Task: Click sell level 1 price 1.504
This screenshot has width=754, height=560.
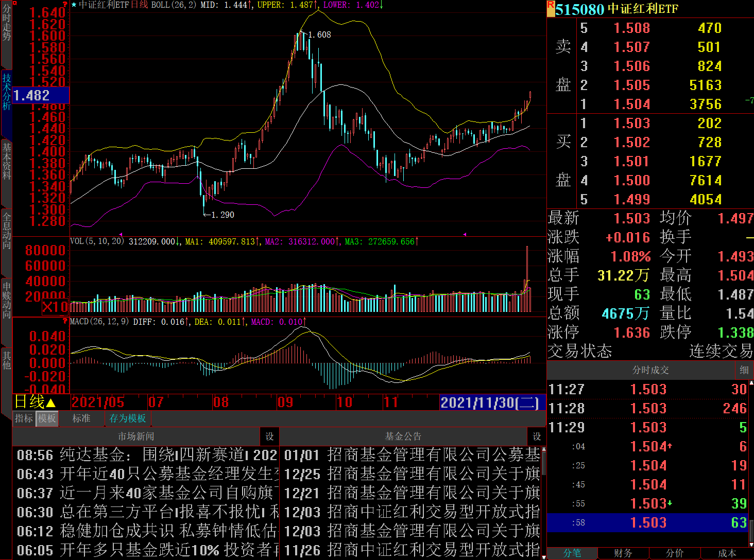Action: click(632, 104)
